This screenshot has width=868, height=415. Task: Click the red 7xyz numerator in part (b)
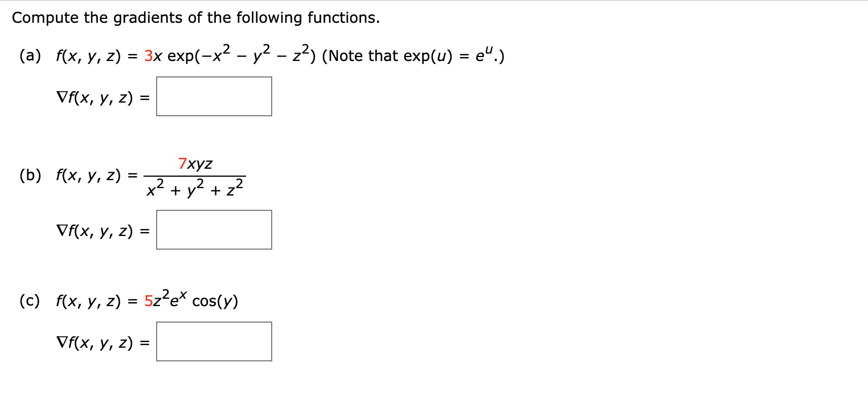(x=195, y=164)
